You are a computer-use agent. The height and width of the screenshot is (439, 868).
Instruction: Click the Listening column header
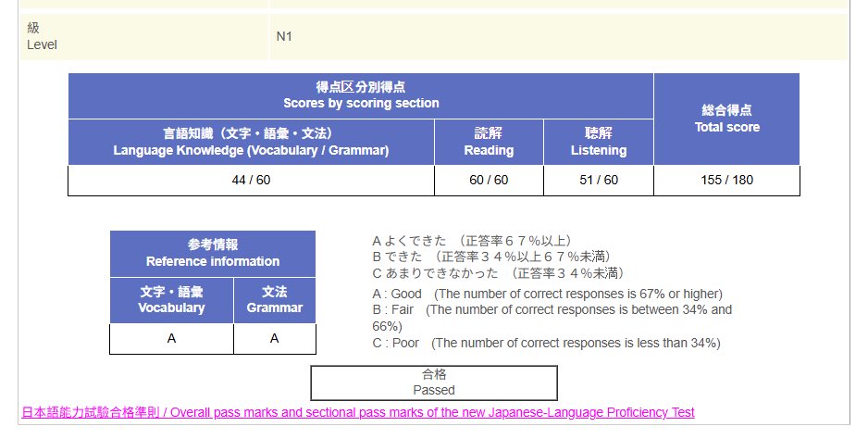coord(599,142)
